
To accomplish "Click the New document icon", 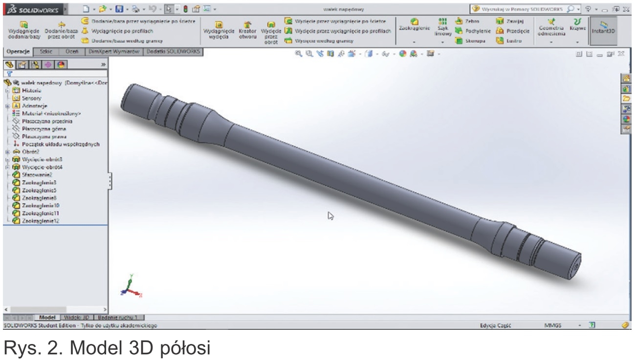I will point(85,8).
